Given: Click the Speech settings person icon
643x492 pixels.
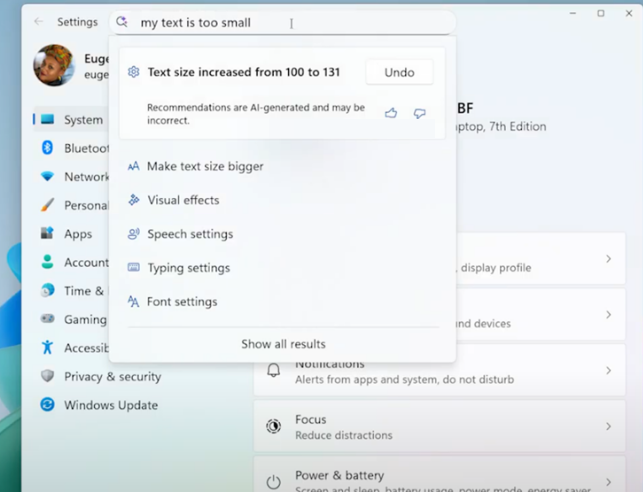Looking at the screenshot, I should tap(134, 234).
